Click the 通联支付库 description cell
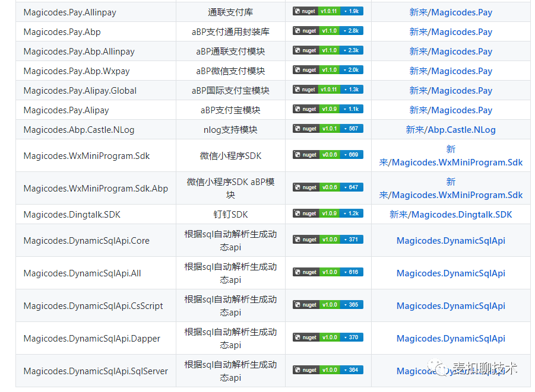This screenshot has width=535, height=392. [x=230, y=12]
